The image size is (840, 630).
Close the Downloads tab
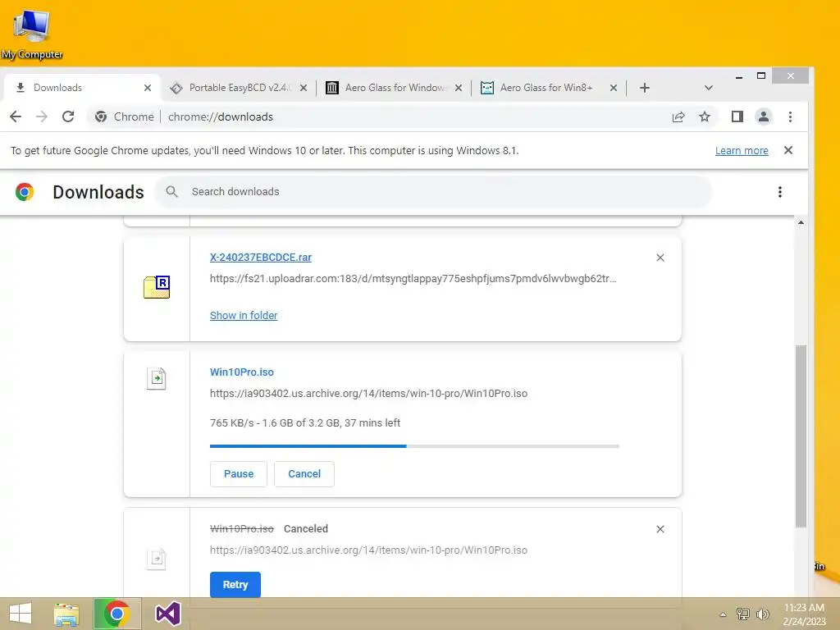point(148,88)
